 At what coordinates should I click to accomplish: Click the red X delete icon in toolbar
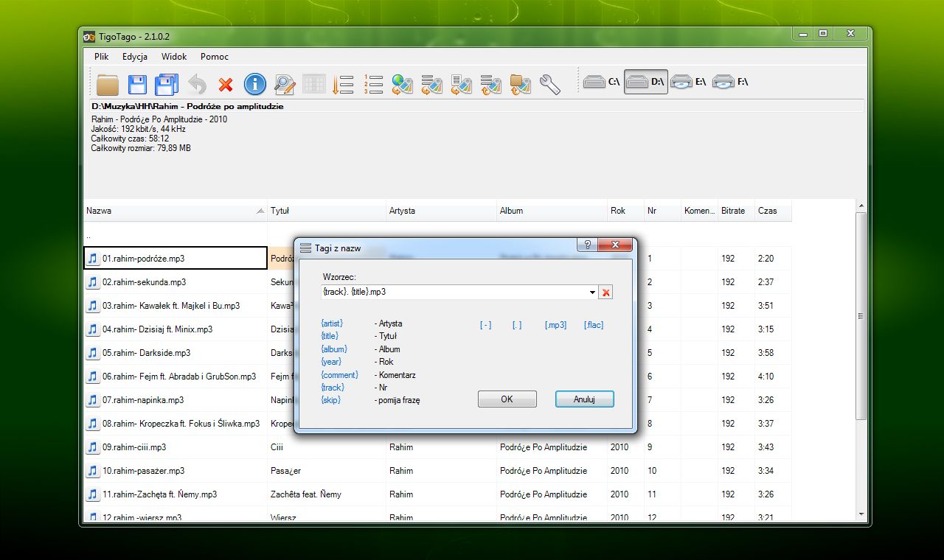(226, 84)
